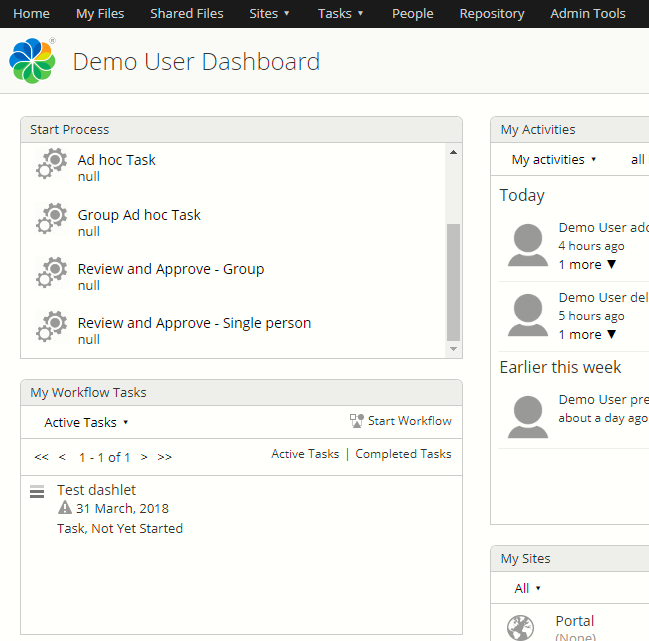Click the Portal site globe icon
This screenshot has height=641, width=649.
[x=520, y=627]
